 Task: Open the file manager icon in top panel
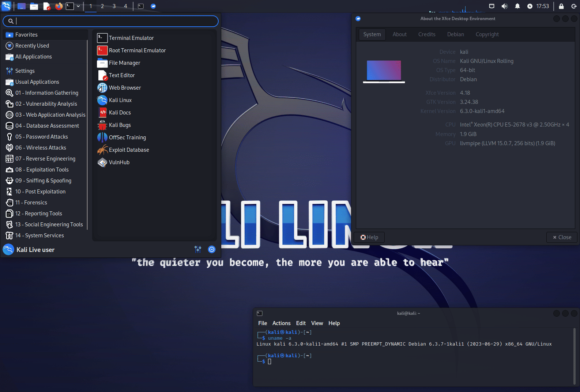click(34, 6)
